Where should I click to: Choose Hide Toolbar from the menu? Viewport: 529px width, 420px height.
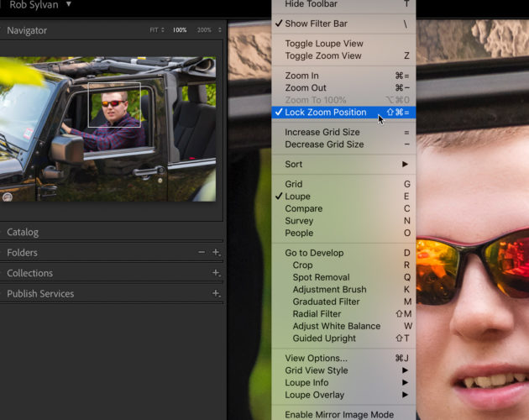pyautogui.click(x=343, y=4)
